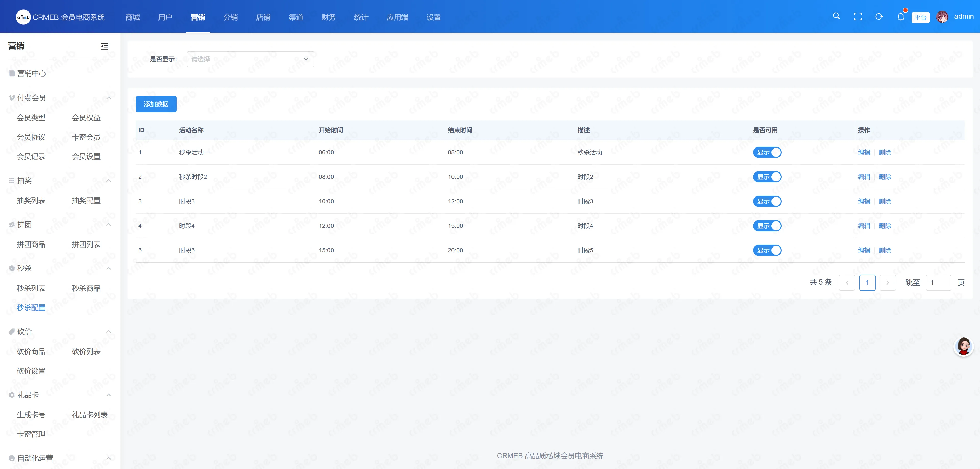Open the search icon in header
The image size is (980, 469).
(x=836, y=16)
